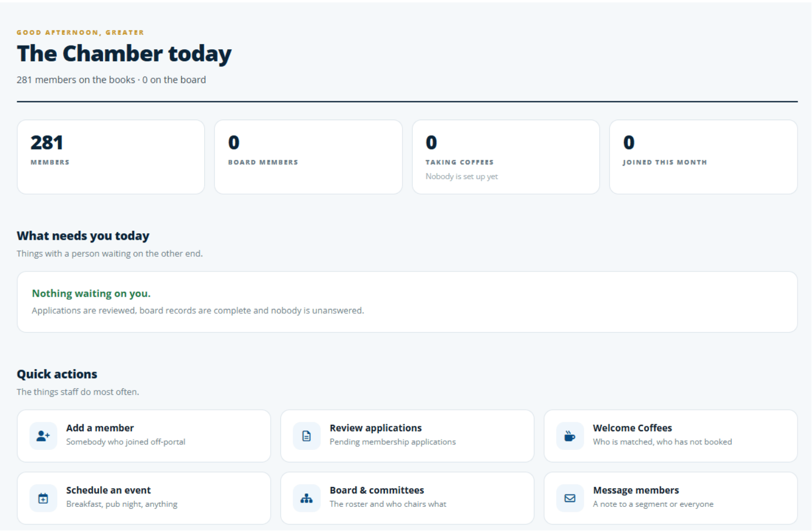This screenshot has height=531, width=812.
Task: Click the document icon beside Review applications
Action: coord(307,436)
